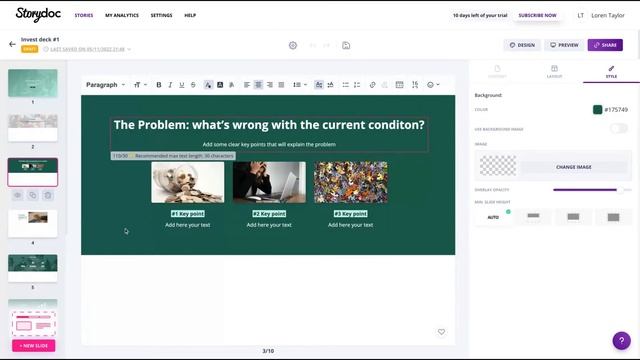Open the text background highlight tool
Screen dimensions: 640x360
click(x=220, y=85)
